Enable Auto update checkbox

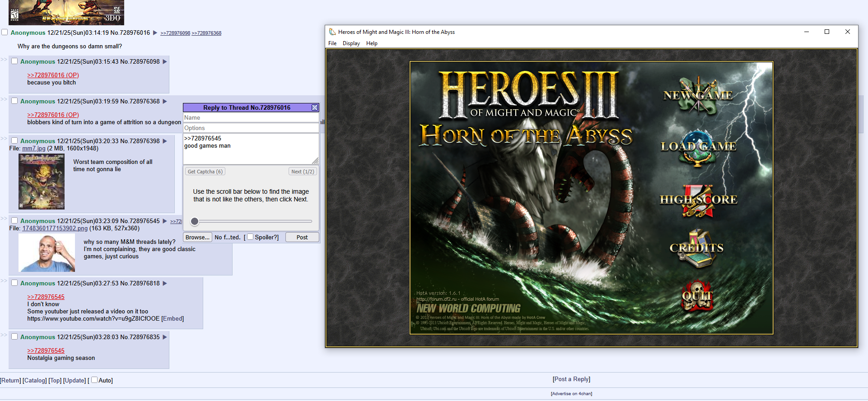pos(94,380)
